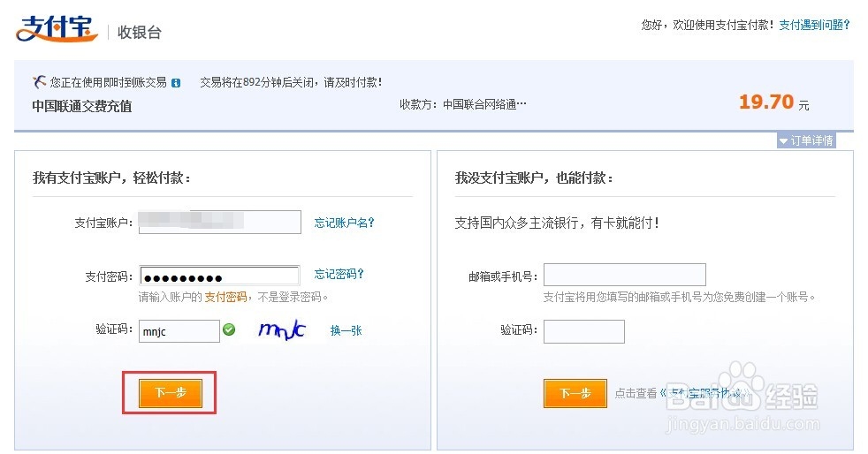Refresh captcha via 换一张 link
This screenshot has height=454, width=868.
coord(346,330)
